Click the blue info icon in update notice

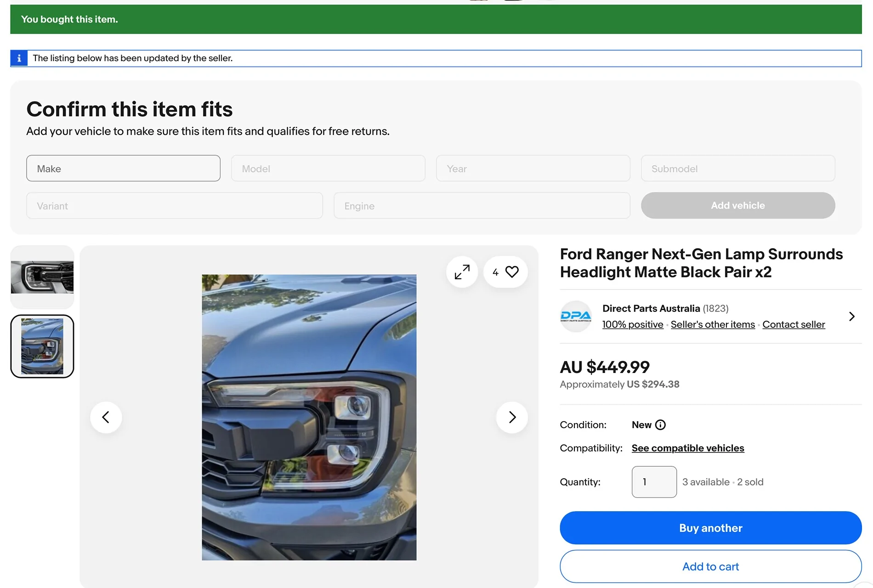(x=19, y=58)
